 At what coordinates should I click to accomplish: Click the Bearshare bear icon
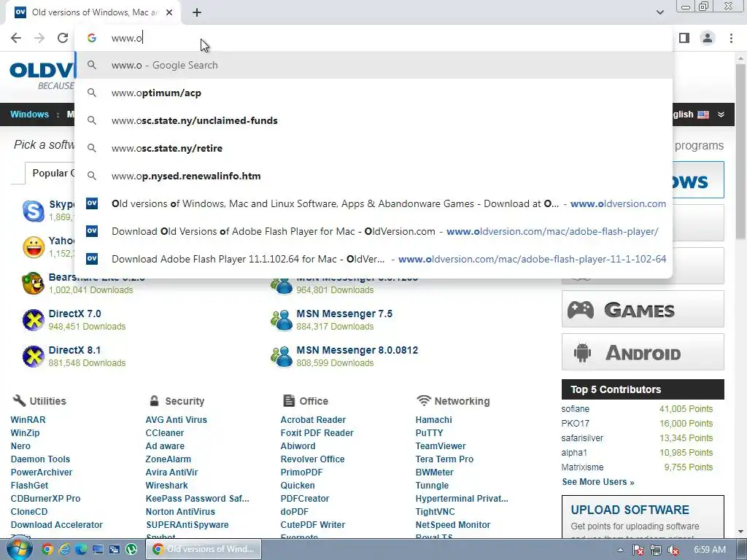pos(34,284)
